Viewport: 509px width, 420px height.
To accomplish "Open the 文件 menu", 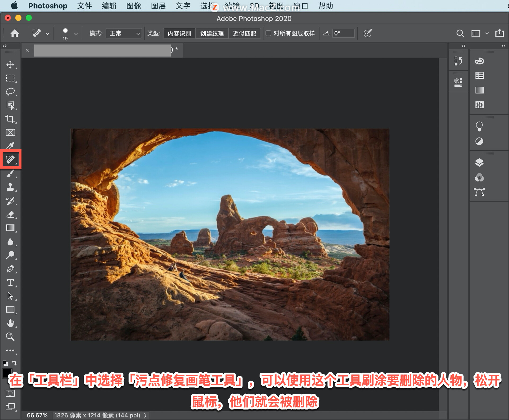I will point(85,6).
